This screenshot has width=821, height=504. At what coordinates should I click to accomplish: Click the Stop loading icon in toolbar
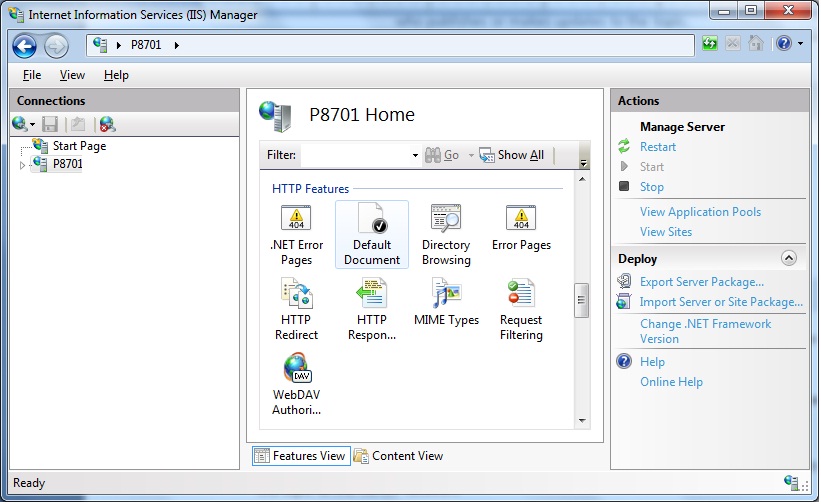pyautogui.click(x=733, y=43)
